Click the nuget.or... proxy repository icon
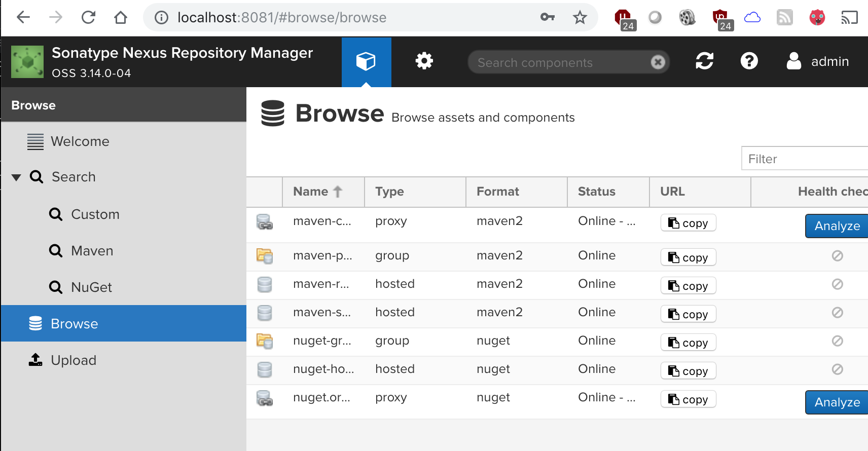The height and width of the screenshot is (451, 868). 265,398
